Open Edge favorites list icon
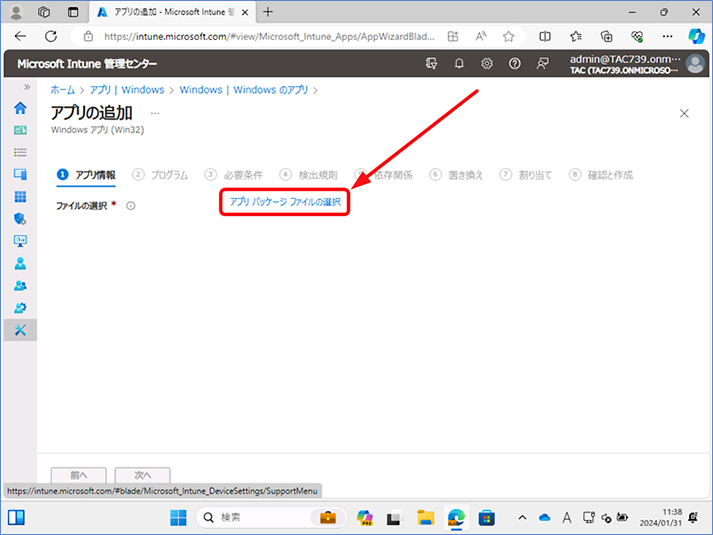The width and height of the screenshot is (713, 535). pos(576,36)
